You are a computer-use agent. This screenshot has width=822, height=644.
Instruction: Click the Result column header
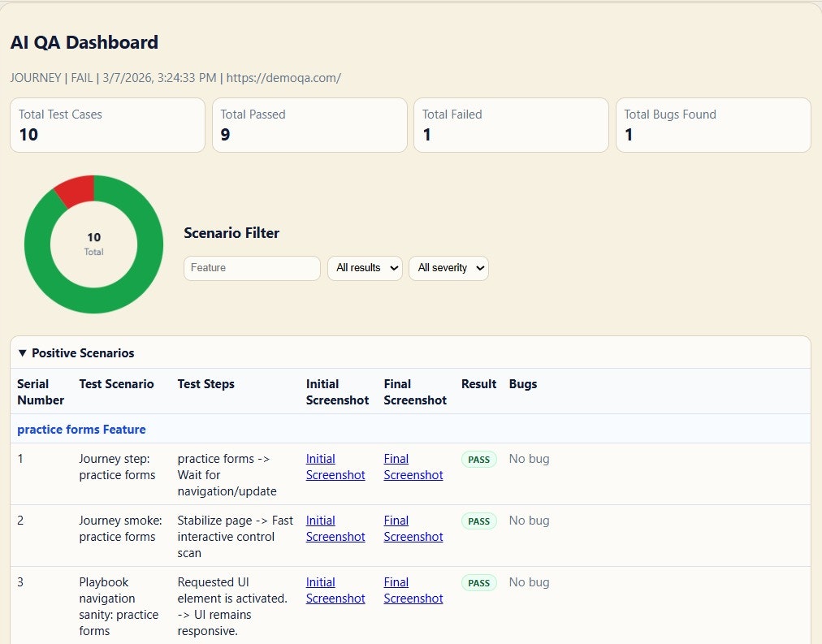(478, 384)
